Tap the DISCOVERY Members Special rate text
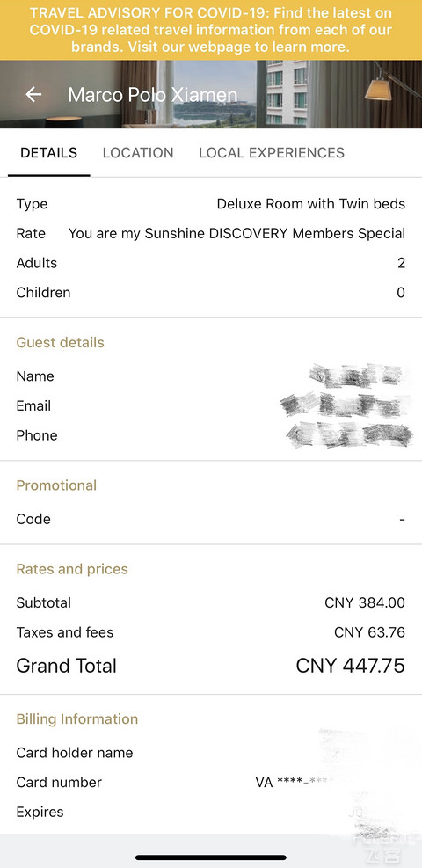Screen dimensions: 422x868 236,234
